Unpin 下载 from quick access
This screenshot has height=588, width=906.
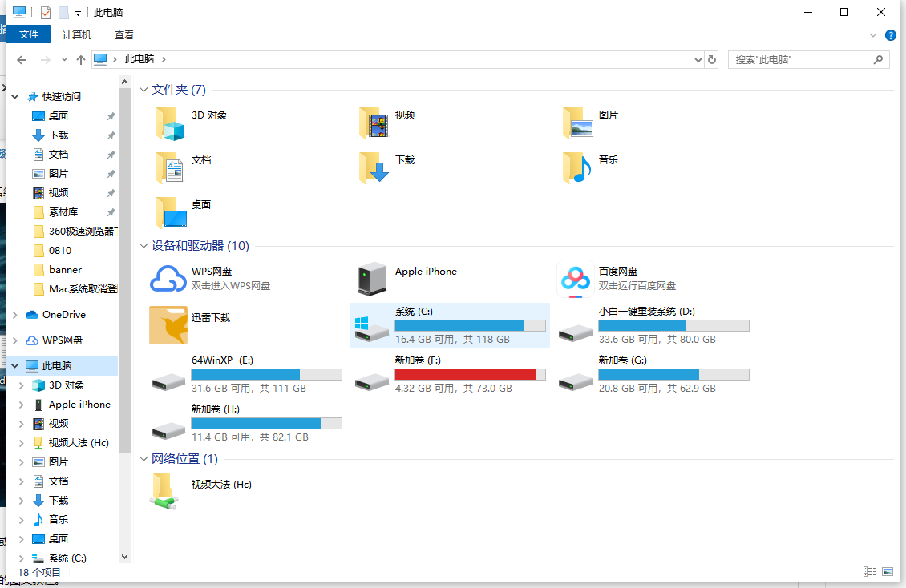111,135
